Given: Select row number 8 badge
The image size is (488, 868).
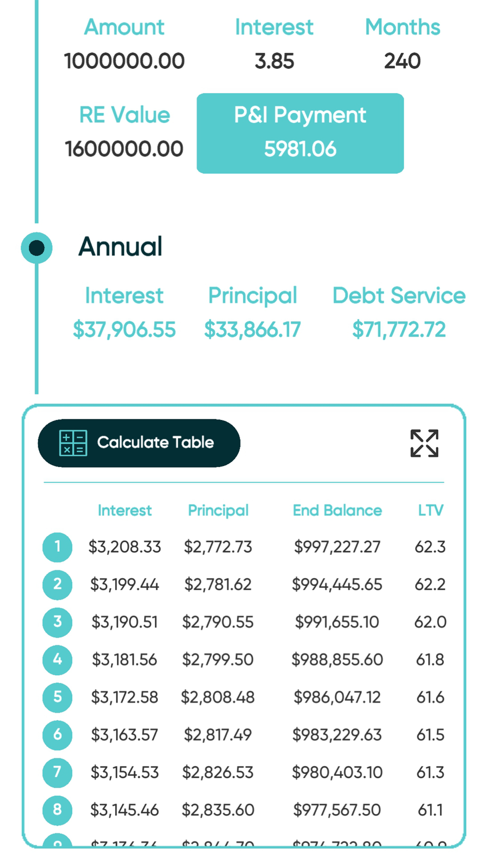Looking at the screenshot, I should click(58, 810).
